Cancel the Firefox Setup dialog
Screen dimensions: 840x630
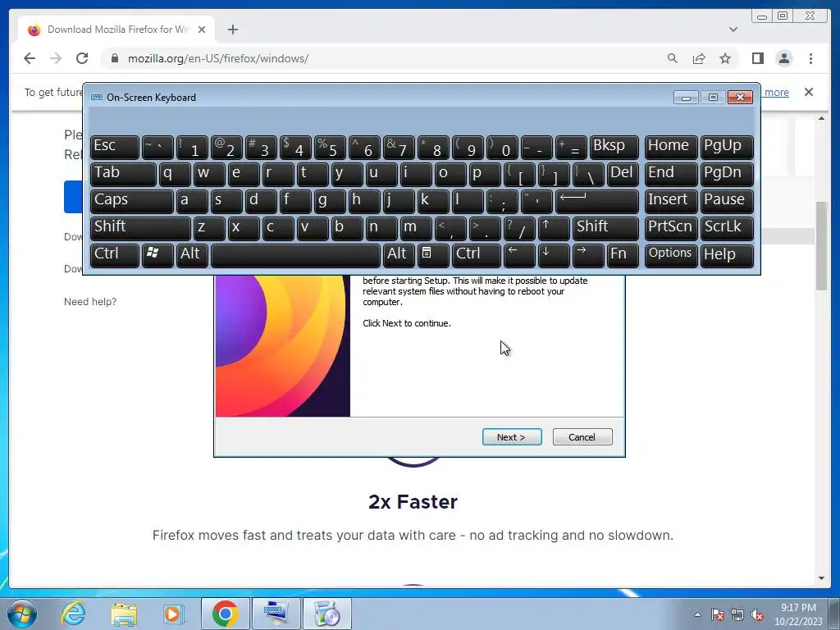(582, 437)
